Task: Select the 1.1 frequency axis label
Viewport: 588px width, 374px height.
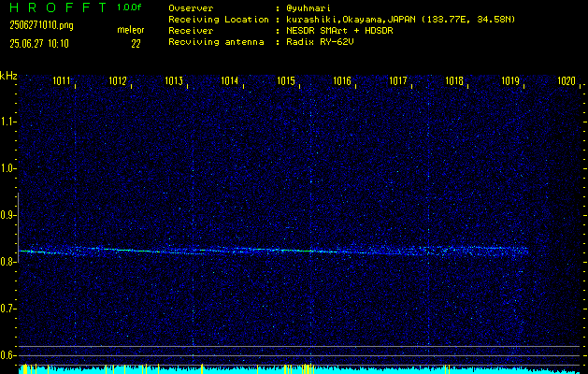Action: point(7,122)
